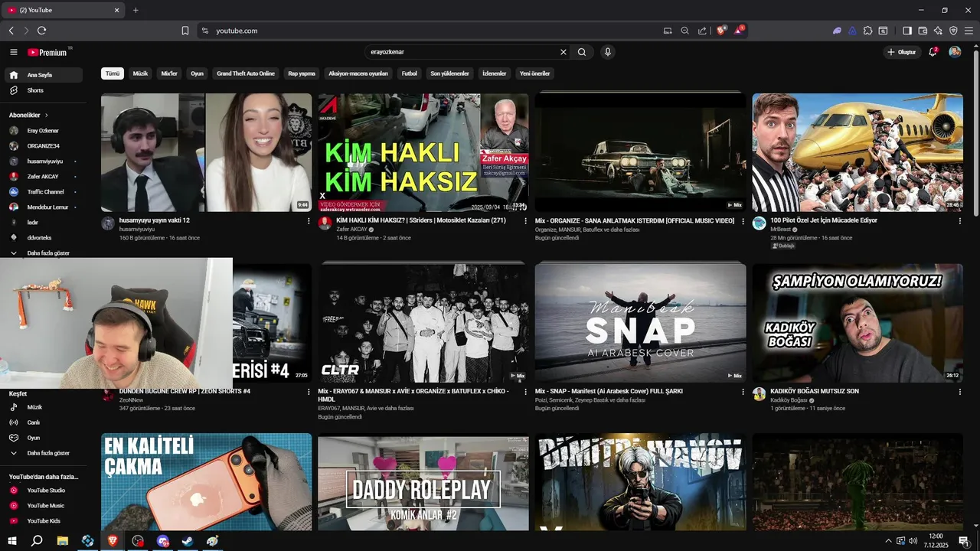The height and width of the screenshot is (551, 980).
Task: Select the Tümü filter chip
Action: [x=113, y=73]
